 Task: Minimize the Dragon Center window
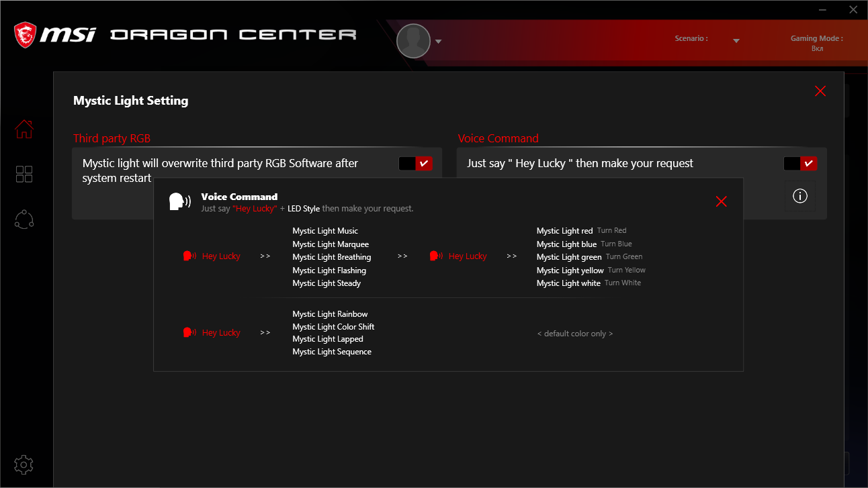(824, 9)
